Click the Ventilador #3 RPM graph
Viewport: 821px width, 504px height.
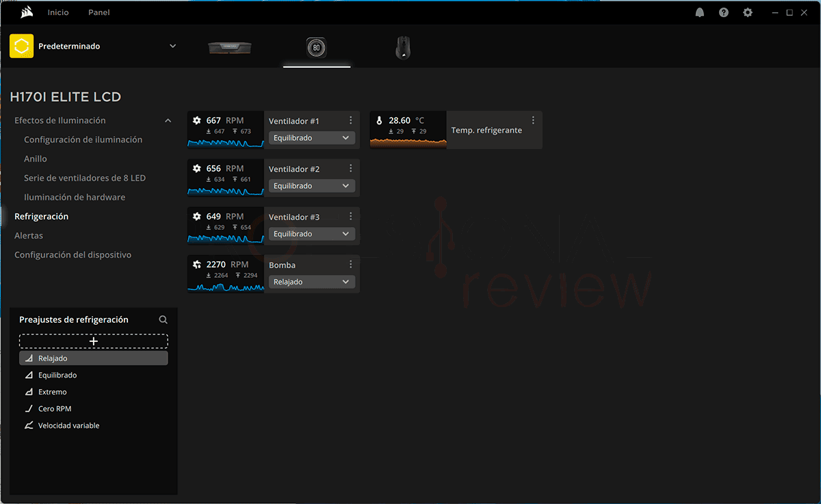pyautogui.click(x=226, y=238)
